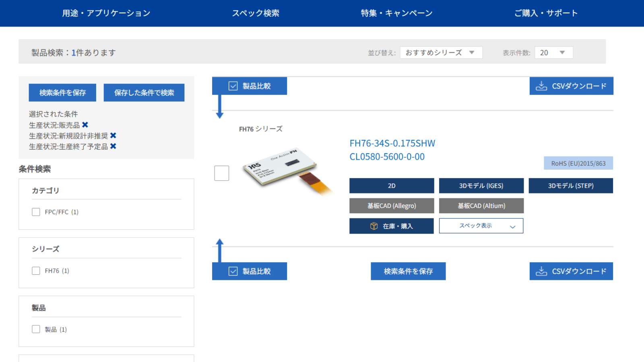Viewport: 644px width, 362px height.
Task: Open the ご購入・サポート menu
Action: point(545,13)
